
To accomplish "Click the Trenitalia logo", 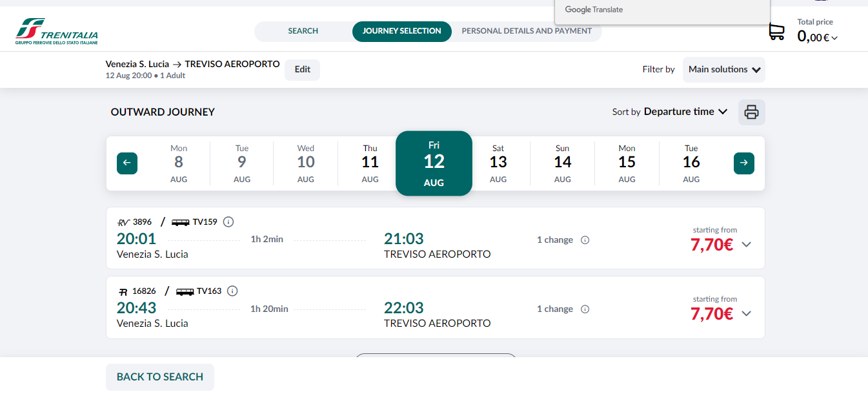I will point(57,32).
